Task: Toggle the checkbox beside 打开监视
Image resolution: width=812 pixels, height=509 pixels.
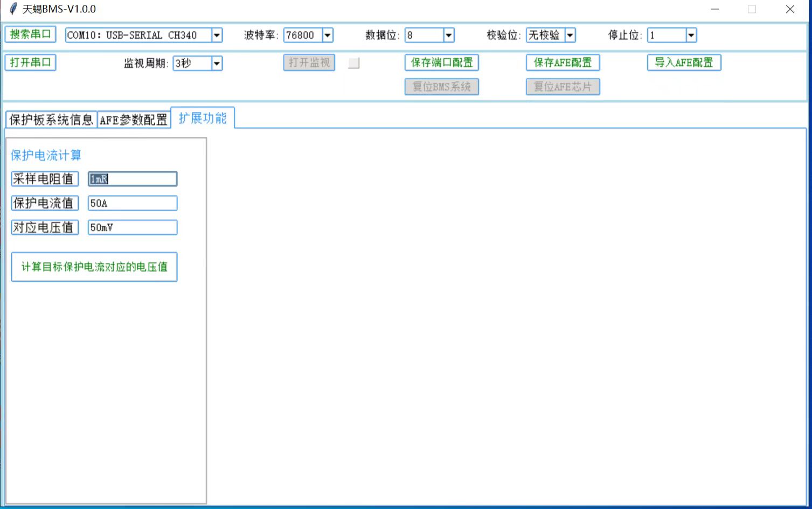Action: pyautogui.click(x=353, y=63)
